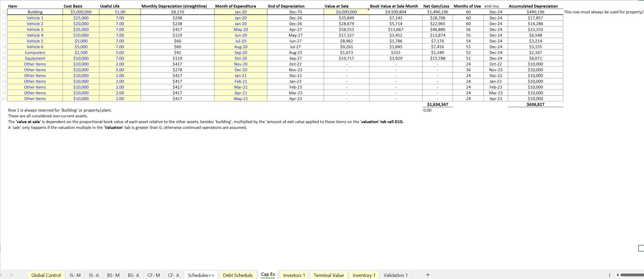Select row header 12

point(3,12)
